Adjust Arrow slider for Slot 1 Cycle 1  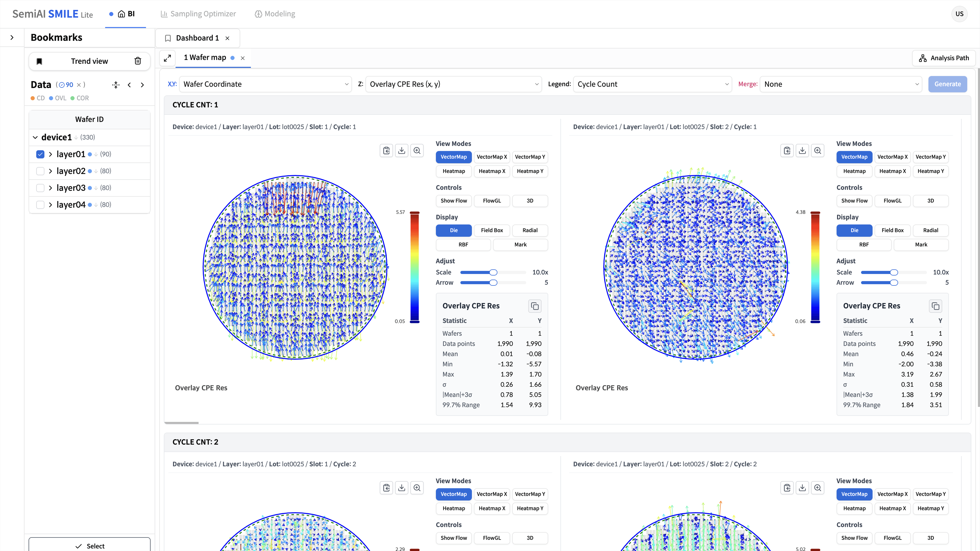coord(493,283)
